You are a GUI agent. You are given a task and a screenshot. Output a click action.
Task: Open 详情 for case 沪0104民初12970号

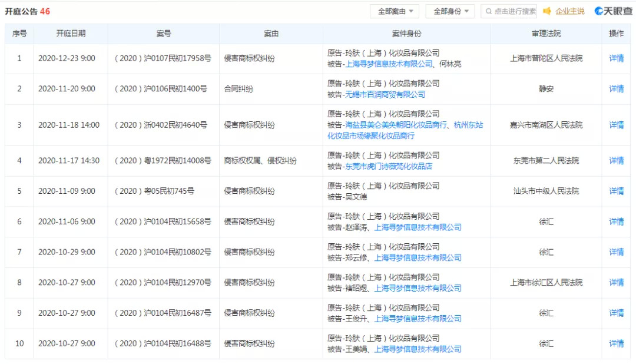(616, 283)
